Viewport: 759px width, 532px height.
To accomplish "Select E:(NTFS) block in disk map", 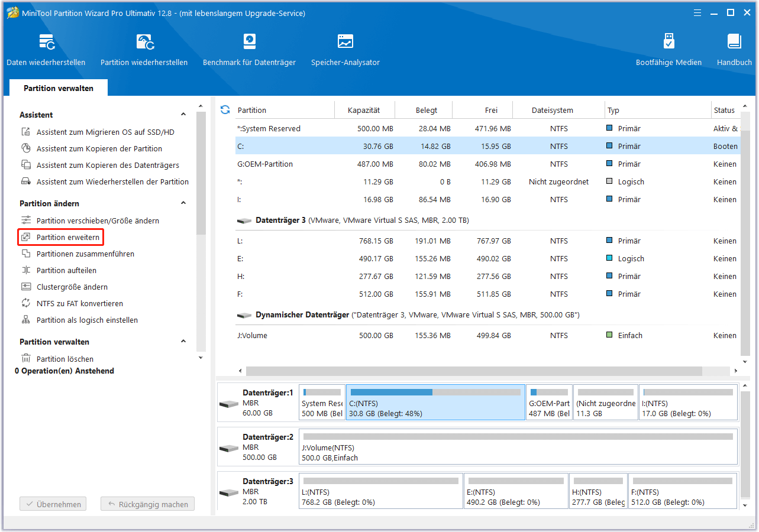I will [516, 491].
